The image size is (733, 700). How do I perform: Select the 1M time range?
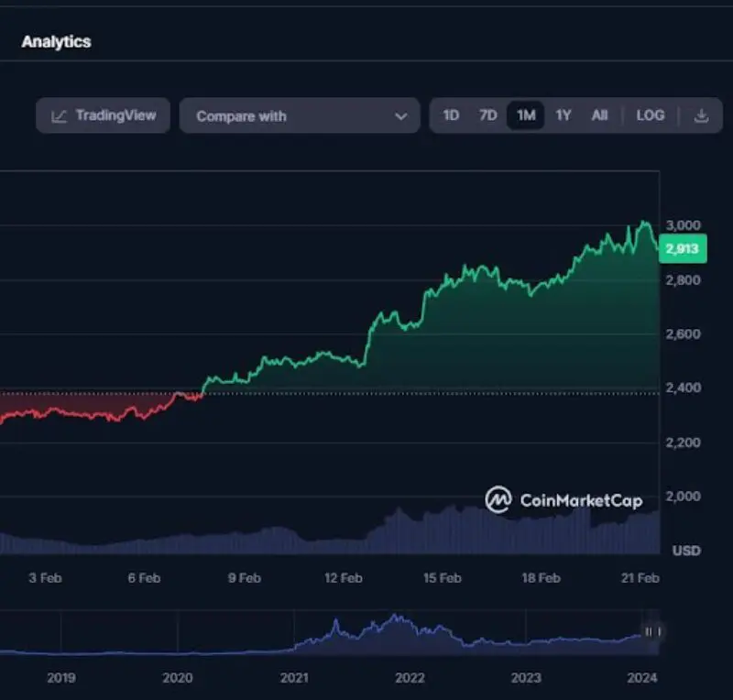coord(526,115)
